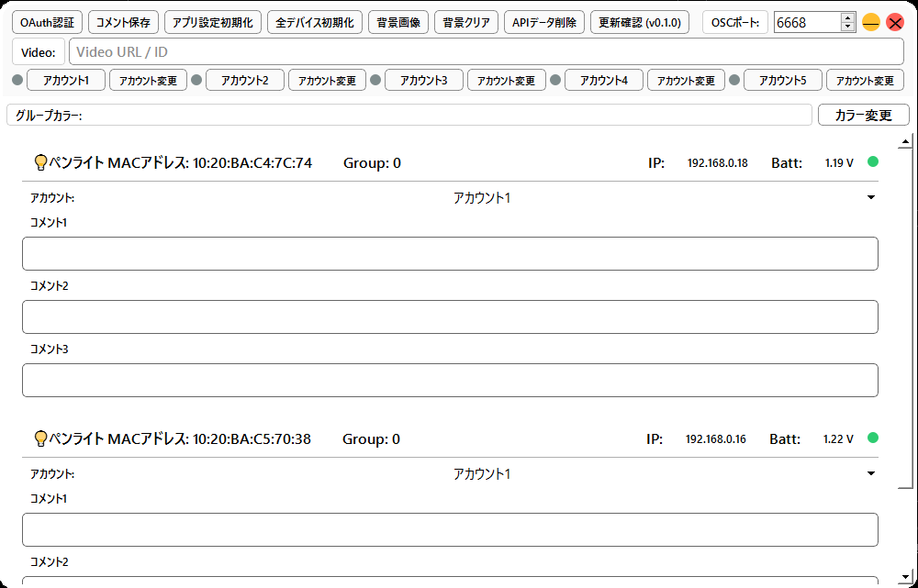The height and width of the screenshot is (588, 918).
Task: Increase OSC port with up arrow
Action: [847, 17]
